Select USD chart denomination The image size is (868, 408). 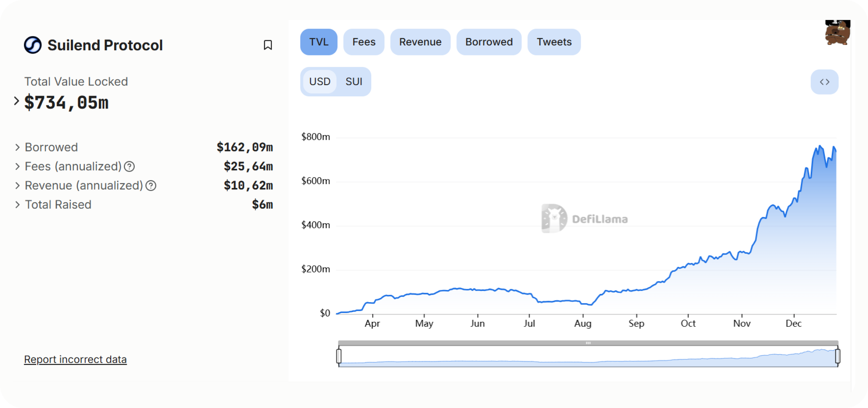pos(320,82)
